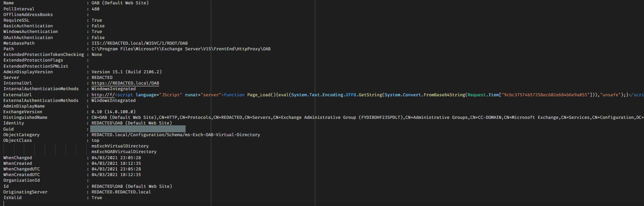Click the "OfflineAddressBooks" label
The height and width of the screenshot is (206, 644).
pos(28,15)
